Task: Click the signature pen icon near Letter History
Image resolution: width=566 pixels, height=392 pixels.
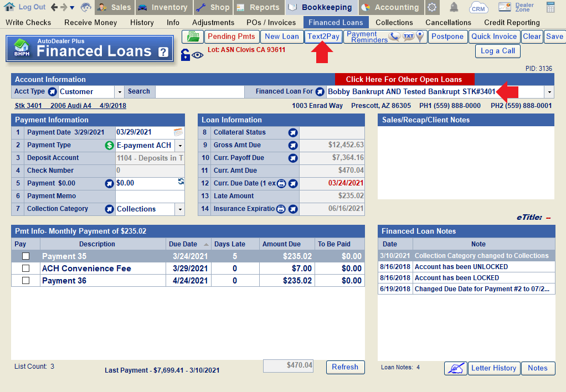Action: click(455, 368)
